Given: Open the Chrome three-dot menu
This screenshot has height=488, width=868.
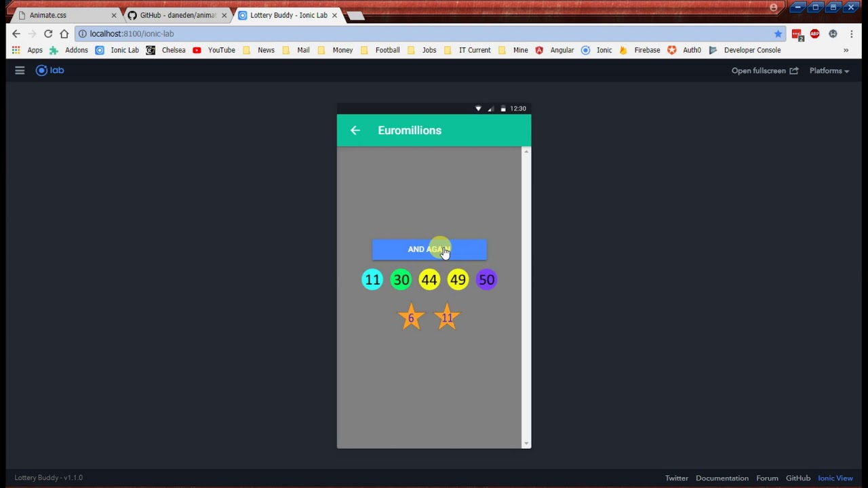Looking at the screenshot, I should (852, 34).
